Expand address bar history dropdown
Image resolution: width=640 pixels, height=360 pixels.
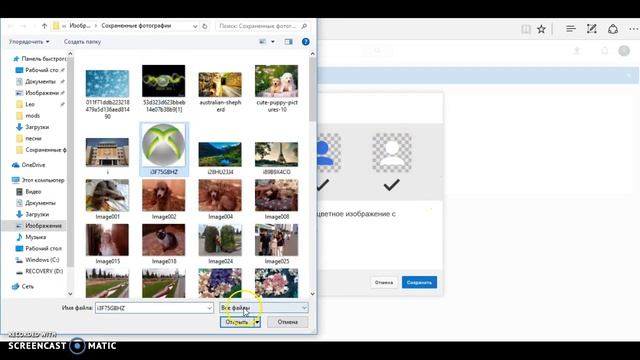195,26
